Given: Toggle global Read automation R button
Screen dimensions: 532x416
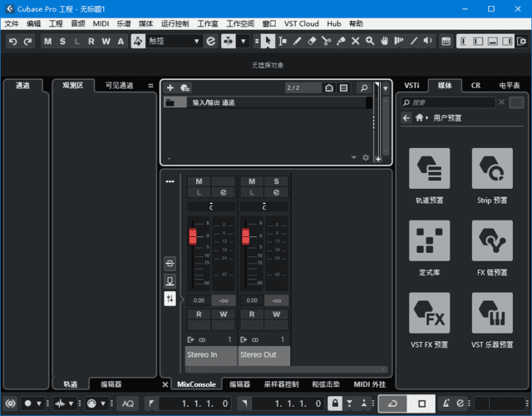Looking at the screenshot, I should tap(91, 42).
